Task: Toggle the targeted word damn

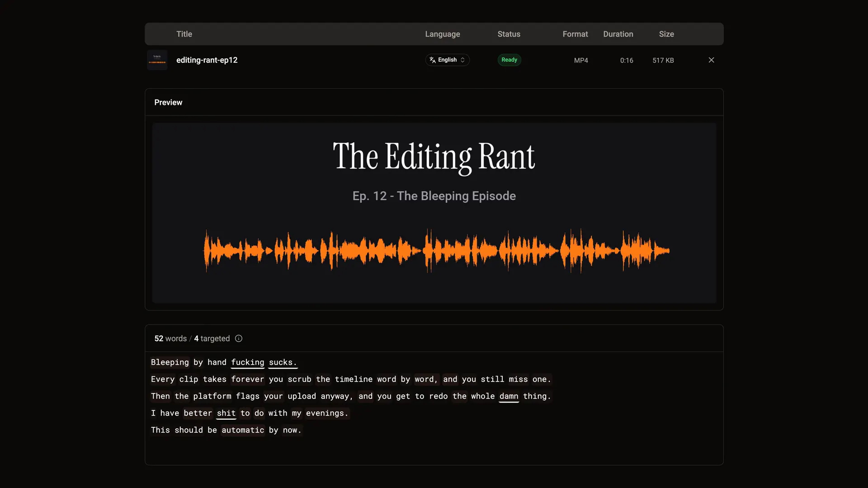Action: tap(509, 396)
